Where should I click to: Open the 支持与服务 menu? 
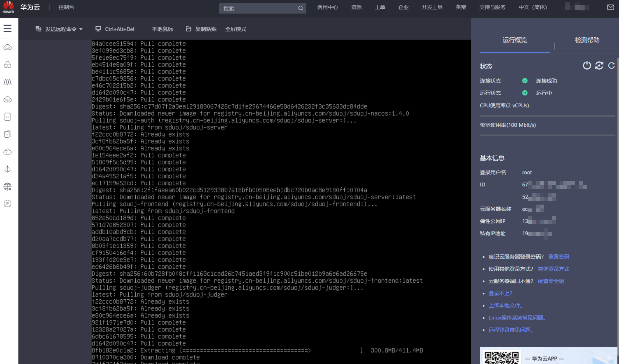point(492,7)
